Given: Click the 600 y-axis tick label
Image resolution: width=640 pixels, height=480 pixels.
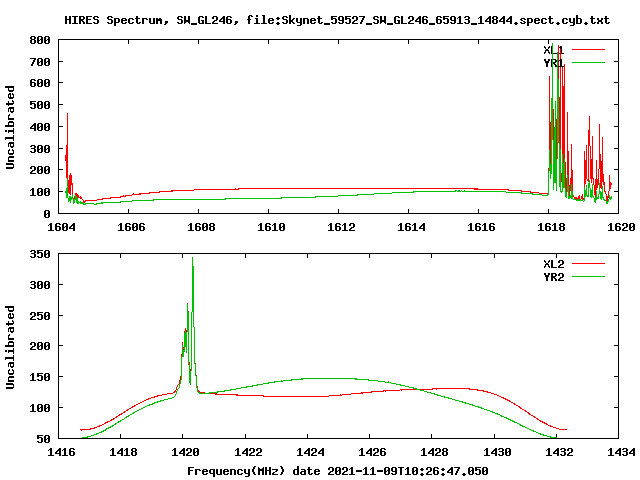Looking at the screenshot, I should tap(40, 83).
